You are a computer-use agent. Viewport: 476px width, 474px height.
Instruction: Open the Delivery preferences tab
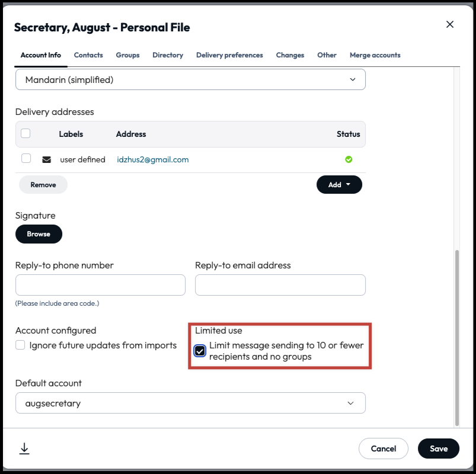[229, 55]
